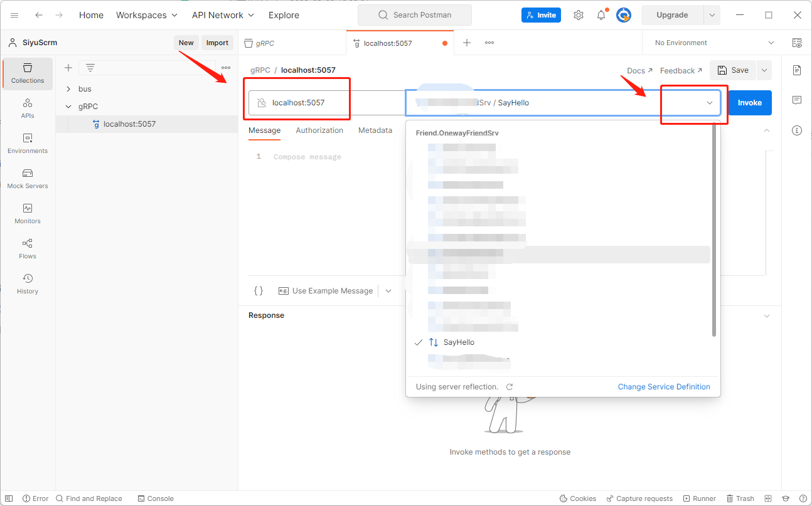The height and width of the screenshot is (506, 812).
Task: Add a new request tab
Action: (x=467, y=43)
